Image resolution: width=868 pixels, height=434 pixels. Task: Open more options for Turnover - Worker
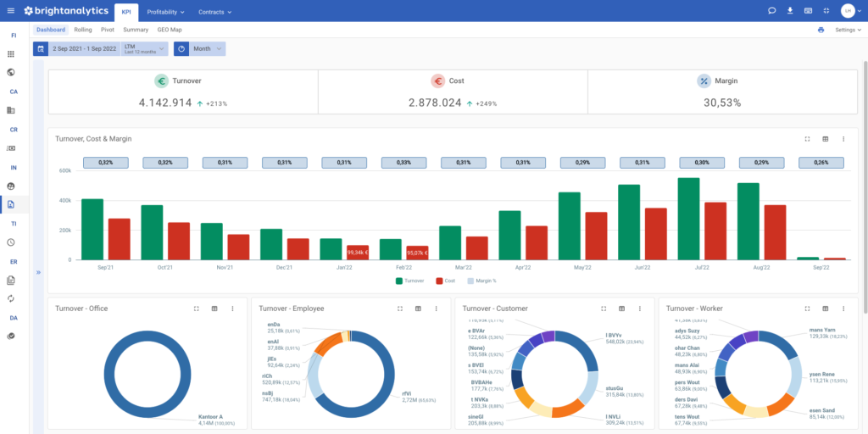point(843,309)
